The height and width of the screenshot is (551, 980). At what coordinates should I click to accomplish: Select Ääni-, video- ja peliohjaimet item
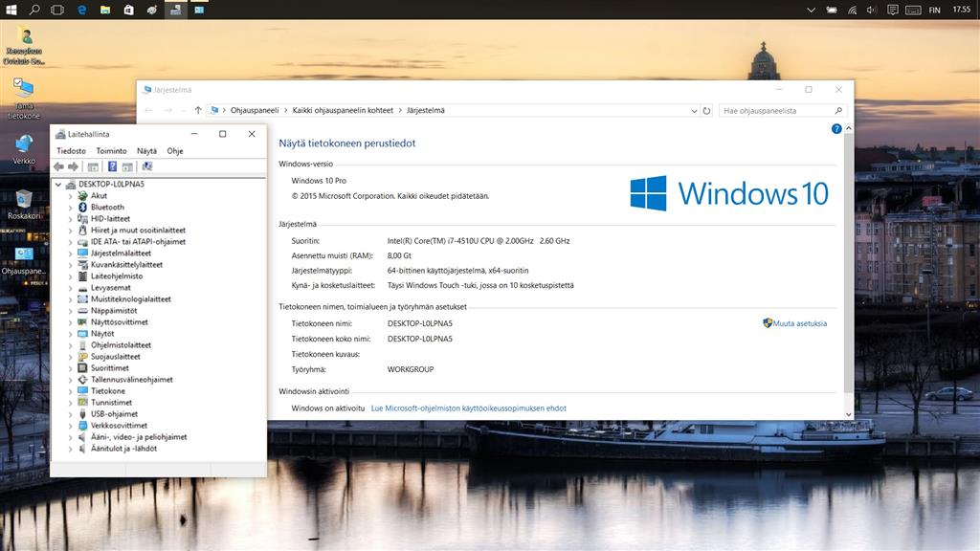(x=139, y=437)
